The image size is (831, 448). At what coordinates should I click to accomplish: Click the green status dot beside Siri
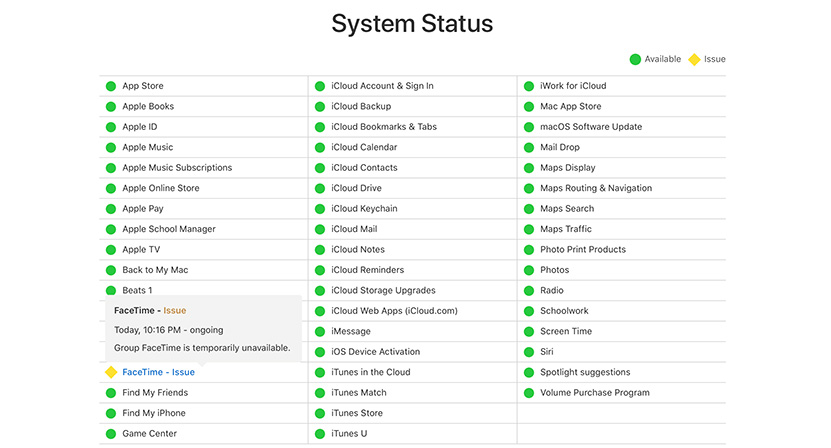click(x=528, y=352)
